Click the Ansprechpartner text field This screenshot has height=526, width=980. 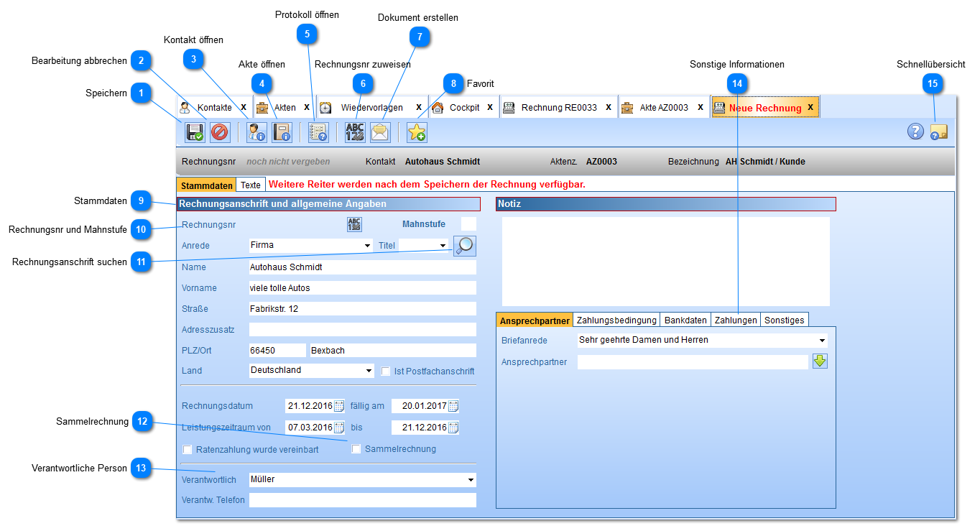pyautogui.click(x=693, y=362)
